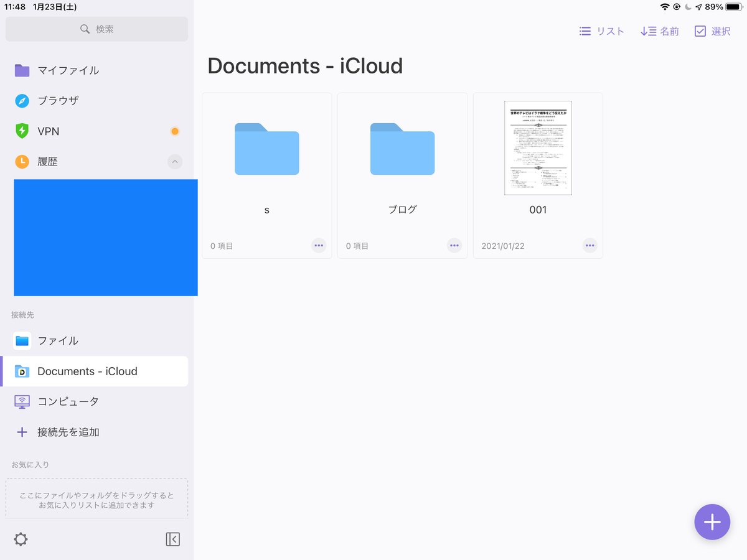This screenshot has width=747, height=560.
Task: Open more options for file 001
Action: point(590,246)
